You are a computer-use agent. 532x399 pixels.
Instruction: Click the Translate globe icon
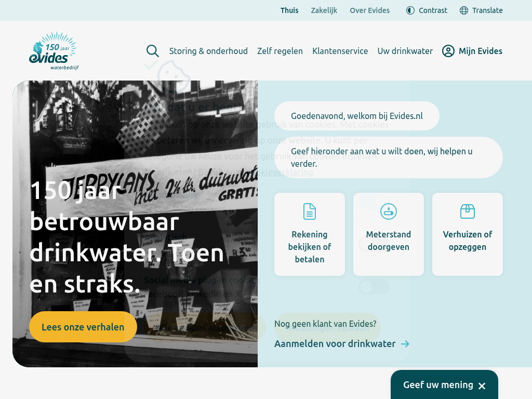coord(464,10)
